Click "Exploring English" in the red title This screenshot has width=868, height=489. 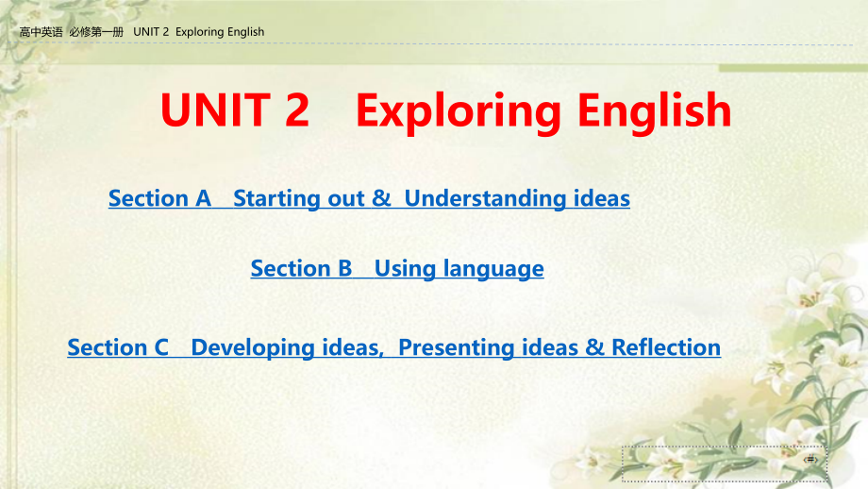click(x=543, y=110)
